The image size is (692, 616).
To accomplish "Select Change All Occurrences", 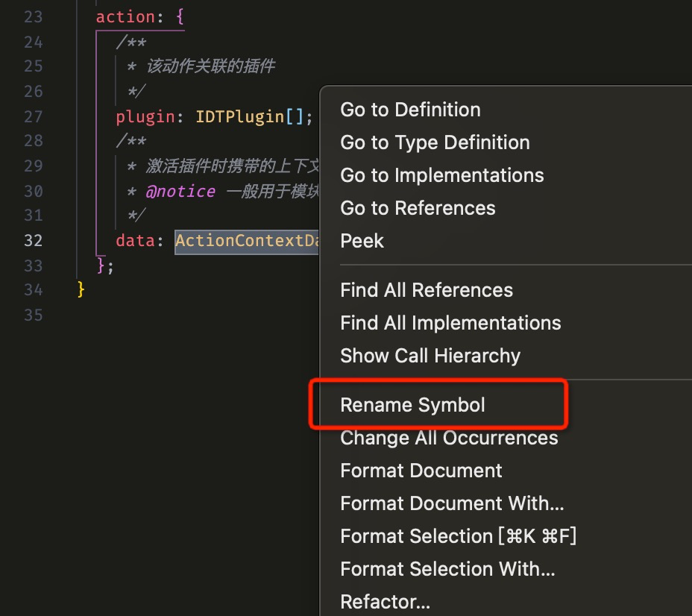I will point(449,438).
